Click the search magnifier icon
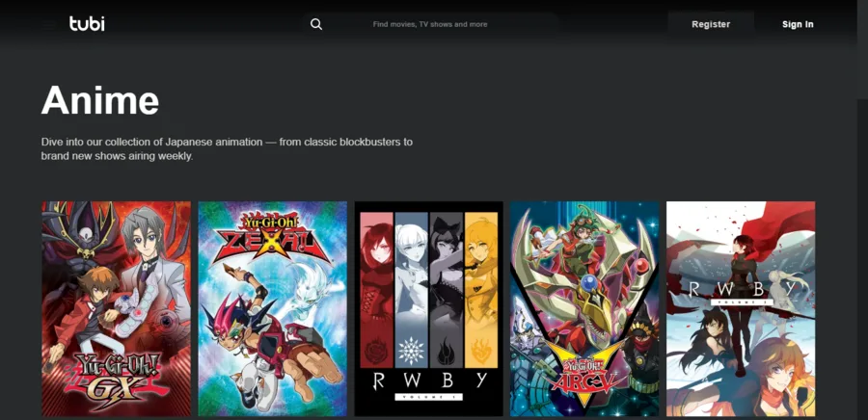 316,24
